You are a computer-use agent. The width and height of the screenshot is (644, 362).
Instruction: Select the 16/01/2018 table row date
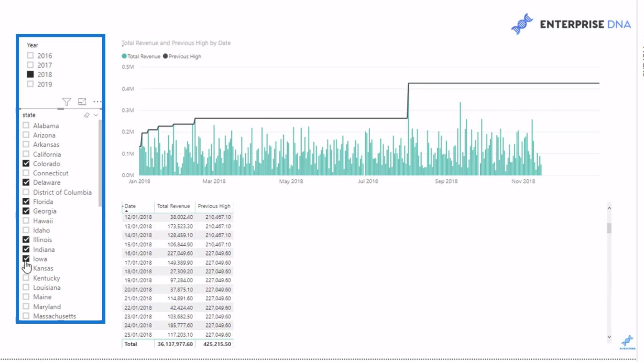[138, 253]
